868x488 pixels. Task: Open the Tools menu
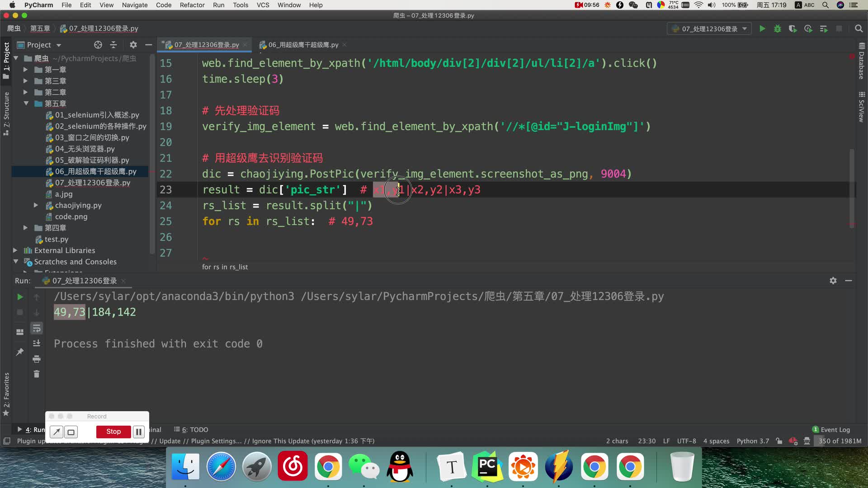click(241, 5)
